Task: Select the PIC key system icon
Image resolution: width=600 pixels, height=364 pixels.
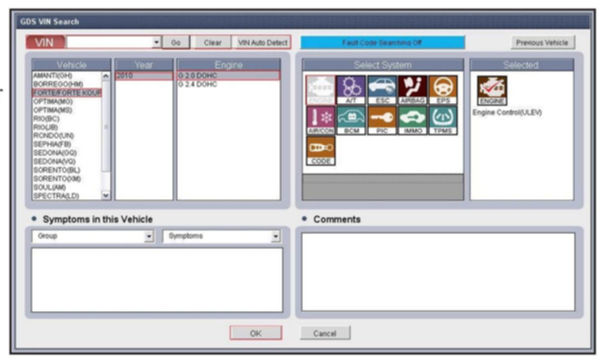Action: pos(382,120)
